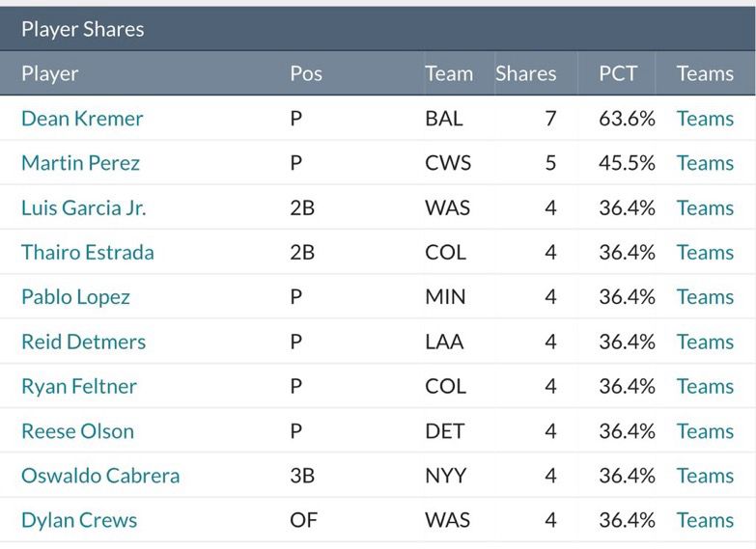Open Pablo Lopez player page

point(75,297)
